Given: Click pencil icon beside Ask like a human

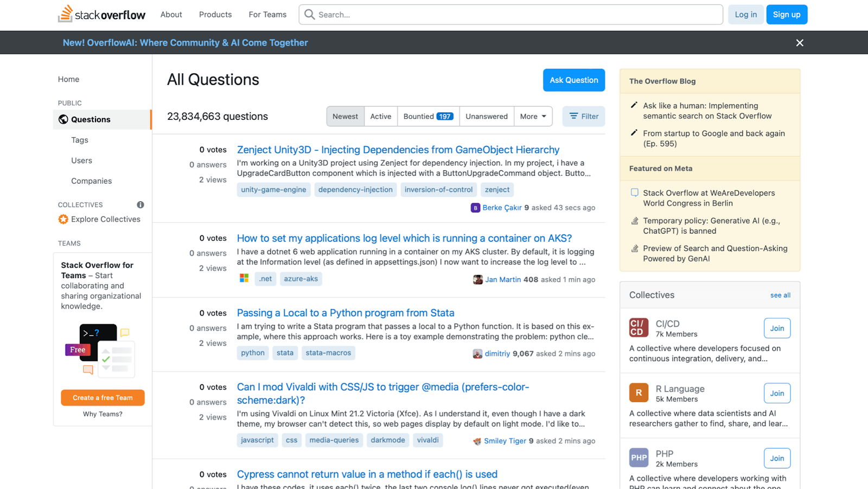Looking at the screenshot, I should coord(634,105).
